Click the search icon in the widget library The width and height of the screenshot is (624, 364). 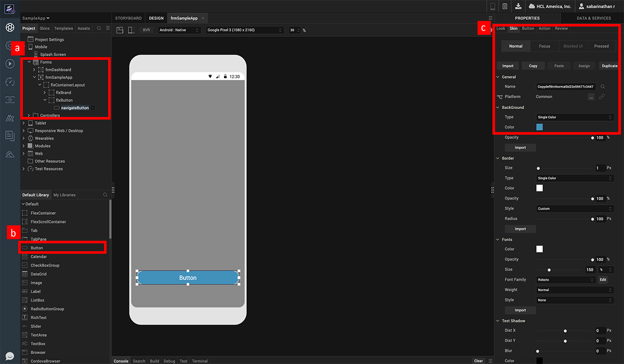(x=106, y=195)
